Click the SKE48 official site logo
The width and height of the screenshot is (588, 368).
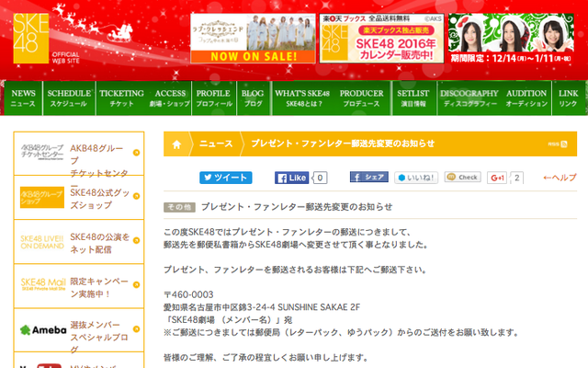(31, 39)
